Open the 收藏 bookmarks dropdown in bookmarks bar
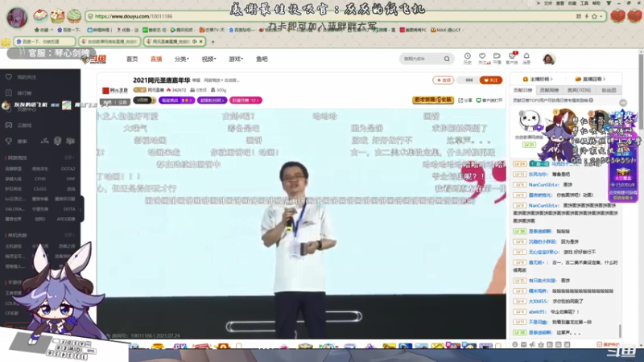 43,30
